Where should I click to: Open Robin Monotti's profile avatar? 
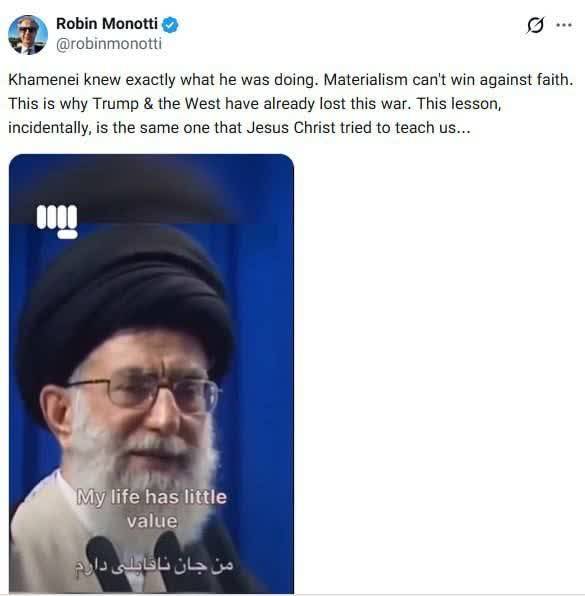click(28, 35)
